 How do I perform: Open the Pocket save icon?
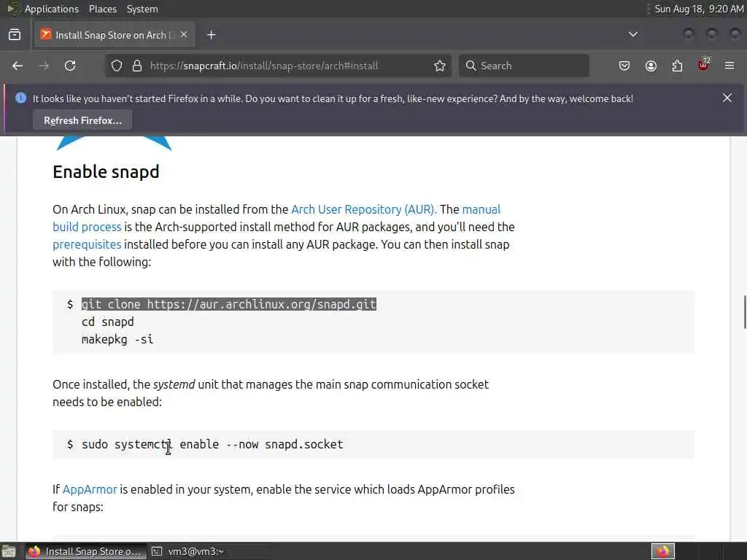point(624,66)
